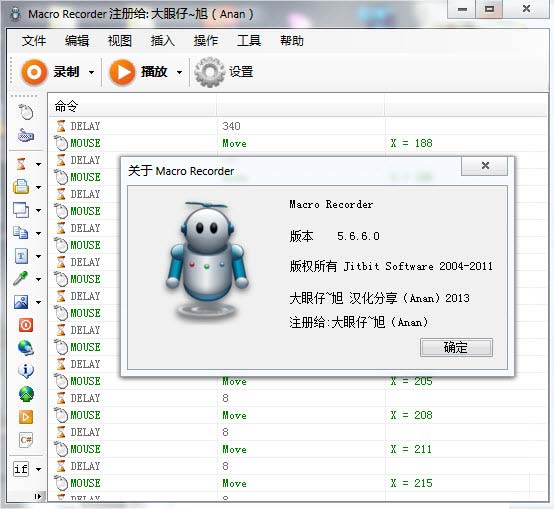Select the MOUSE Move row X = 188
This screenshot has width=554, height=509.
pos(297,143)
